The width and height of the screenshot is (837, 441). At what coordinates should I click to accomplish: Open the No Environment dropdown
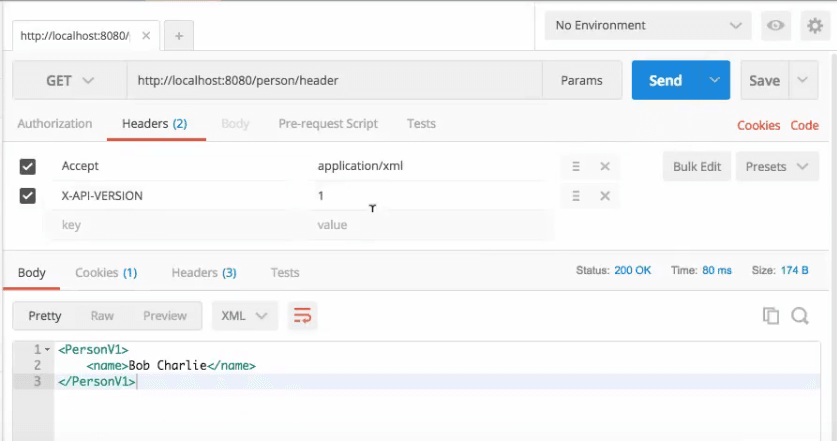648,25
